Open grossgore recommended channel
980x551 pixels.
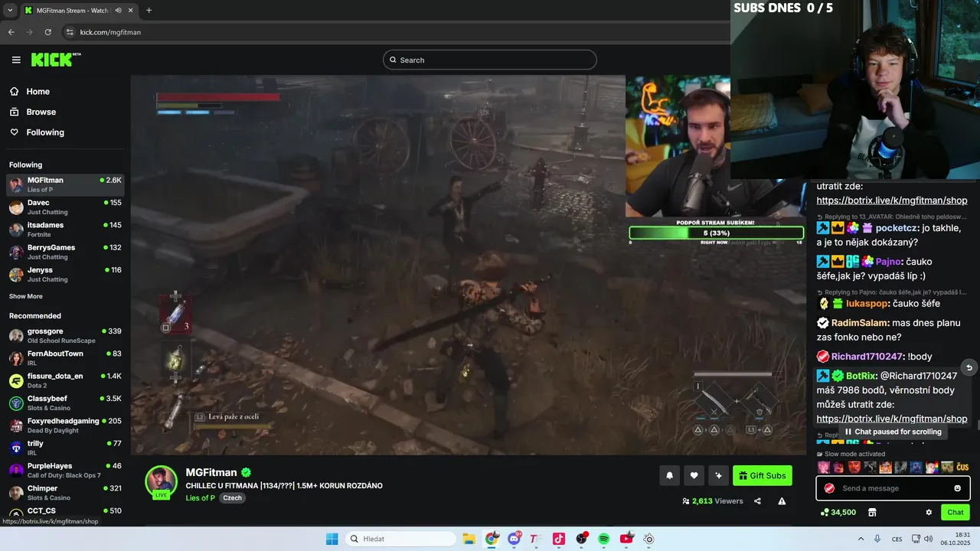click(x=65, y=335)
